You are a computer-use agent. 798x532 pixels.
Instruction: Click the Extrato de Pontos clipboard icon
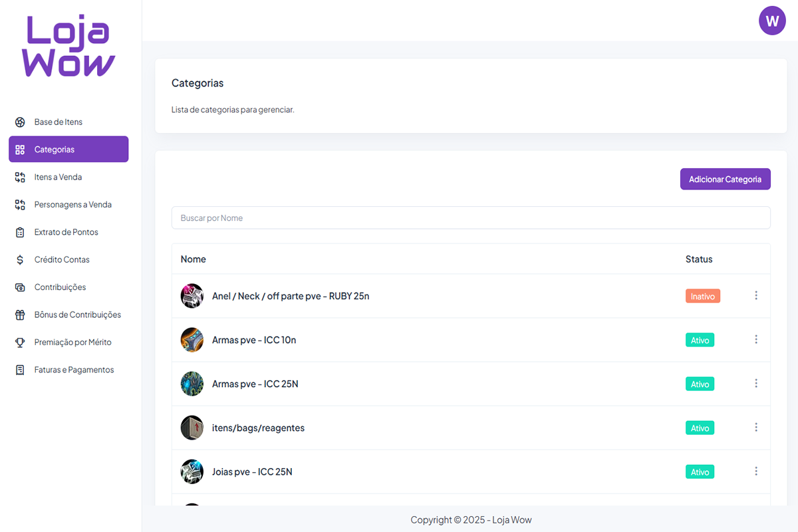(x=20, y=233)
